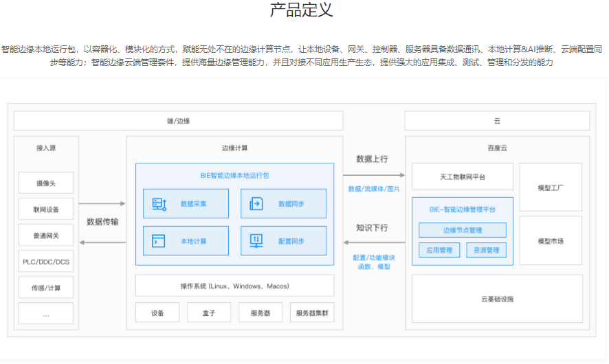
Task: Select the 传感/计算 box
Action: 46,288
